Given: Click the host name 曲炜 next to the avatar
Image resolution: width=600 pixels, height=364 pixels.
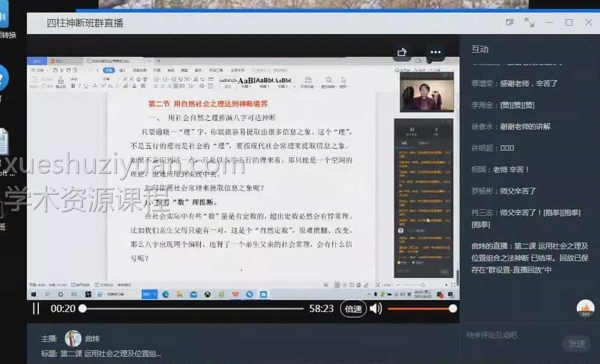Looking at the screenshot, I should tap(93, 338).
